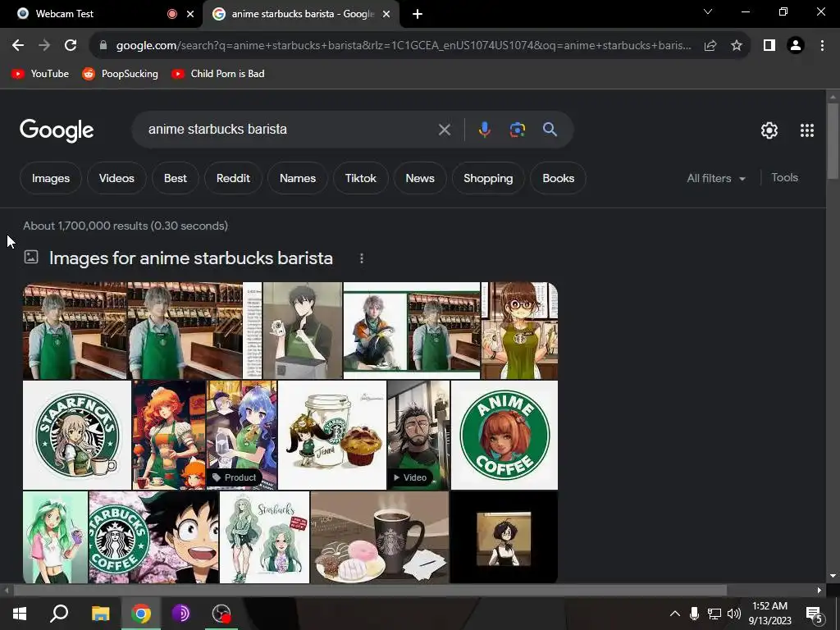
Task: Select the Tiktok filter chip
Action: point(361,178)
